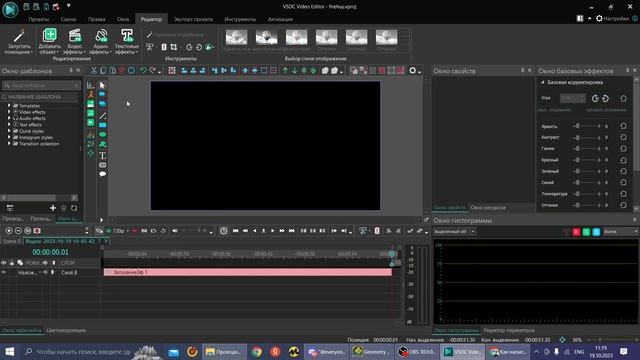This screenshot has height=360, width=640.
Task: Open the Правка ribbon tab
Action: click(x=96, y=19)
